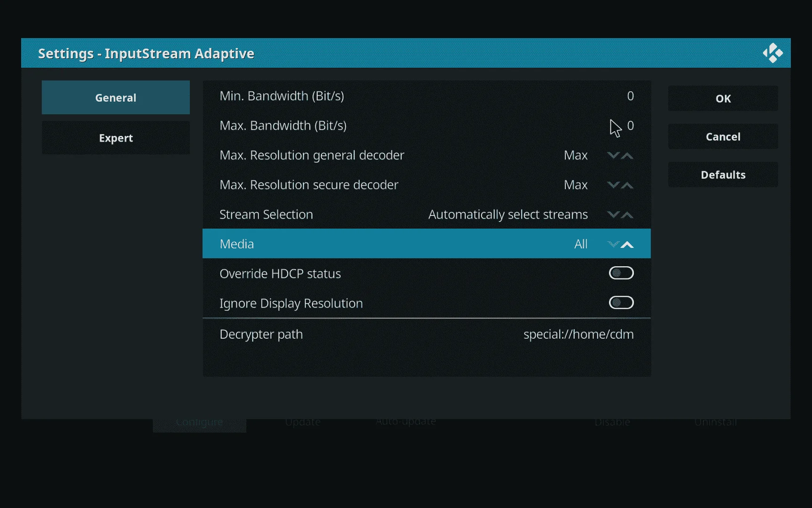The image size is (812, 508).
Task: Reset settings with Defaults button
Action: 723,175
